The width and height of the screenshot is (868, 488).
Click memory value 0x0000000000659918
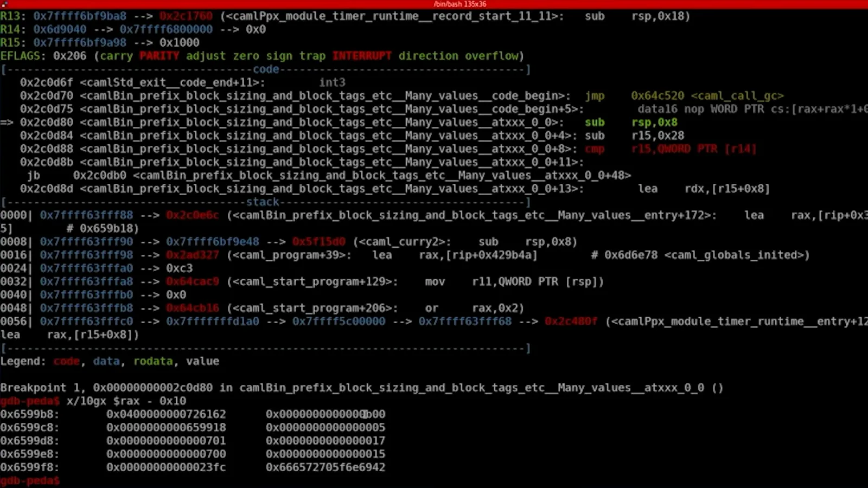(166, 428)
